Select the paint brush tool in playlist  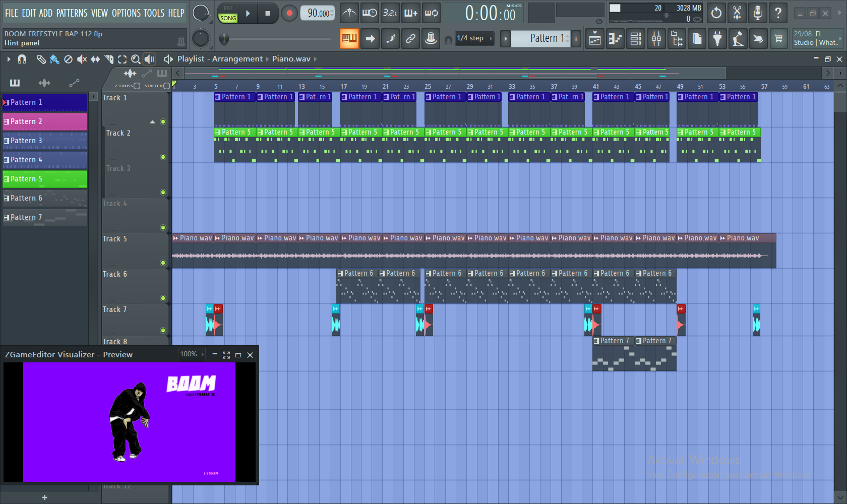click(54, 59)
